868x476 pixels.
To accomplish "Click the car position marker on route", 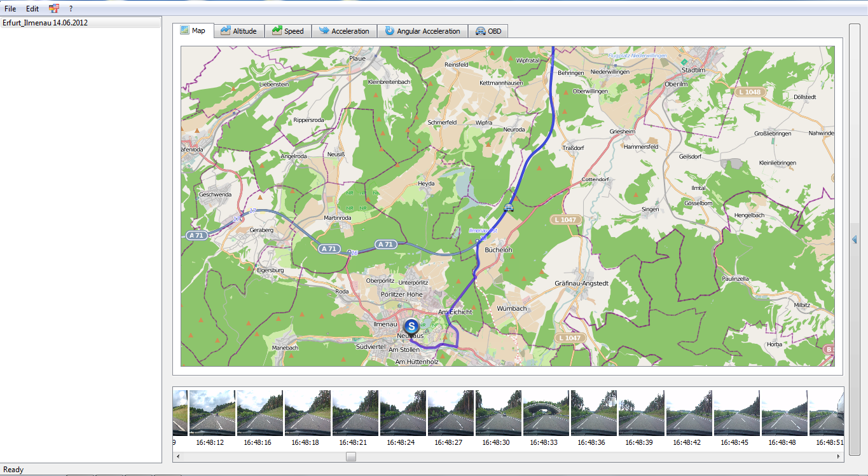I will pyautogui.click(x=508, y=207).
